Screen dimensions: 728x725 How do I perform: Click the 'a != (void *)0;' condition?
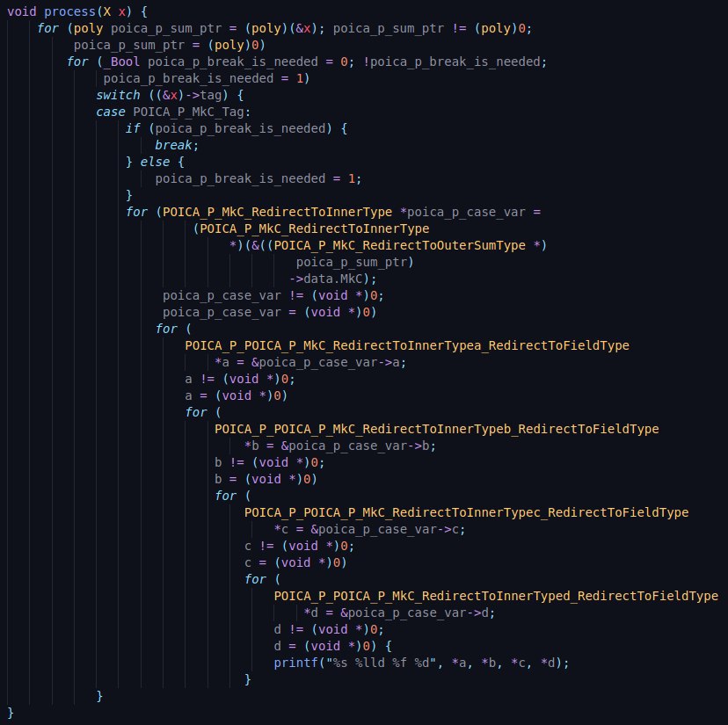240,380
